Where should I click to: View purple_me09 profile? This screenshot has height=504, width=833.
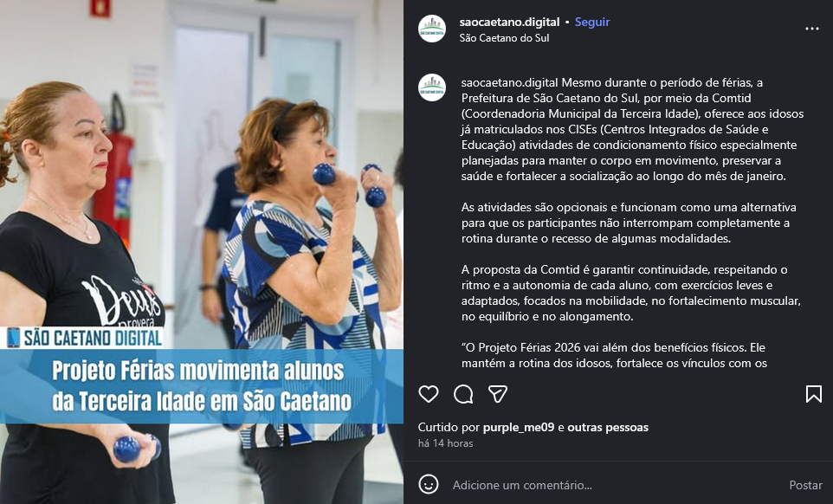519,427
